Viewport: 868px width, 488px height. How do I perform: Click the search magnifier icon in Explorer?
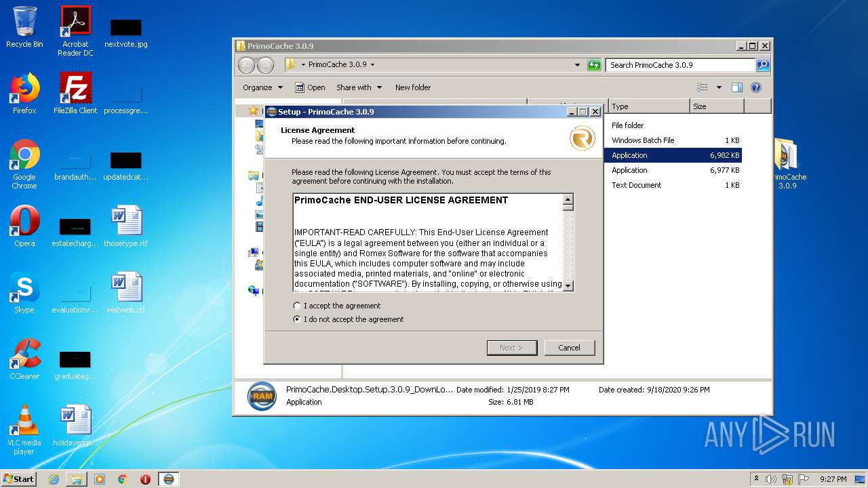[x=763, y=65]
